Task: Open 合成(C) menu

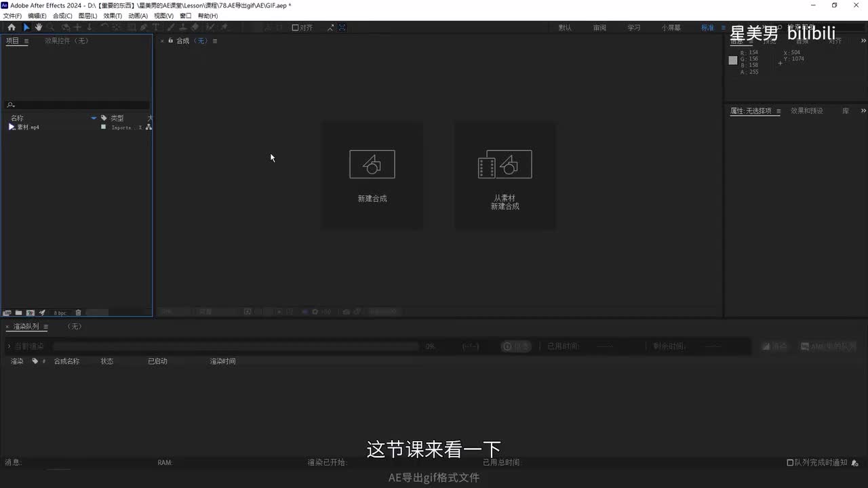Action: click(62, 16)
